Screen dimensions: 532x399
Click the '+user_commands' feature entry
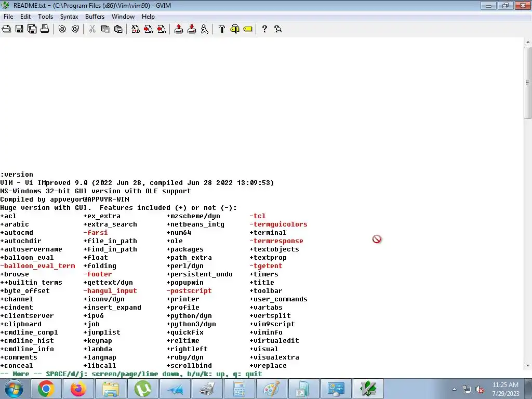point(278,299)
